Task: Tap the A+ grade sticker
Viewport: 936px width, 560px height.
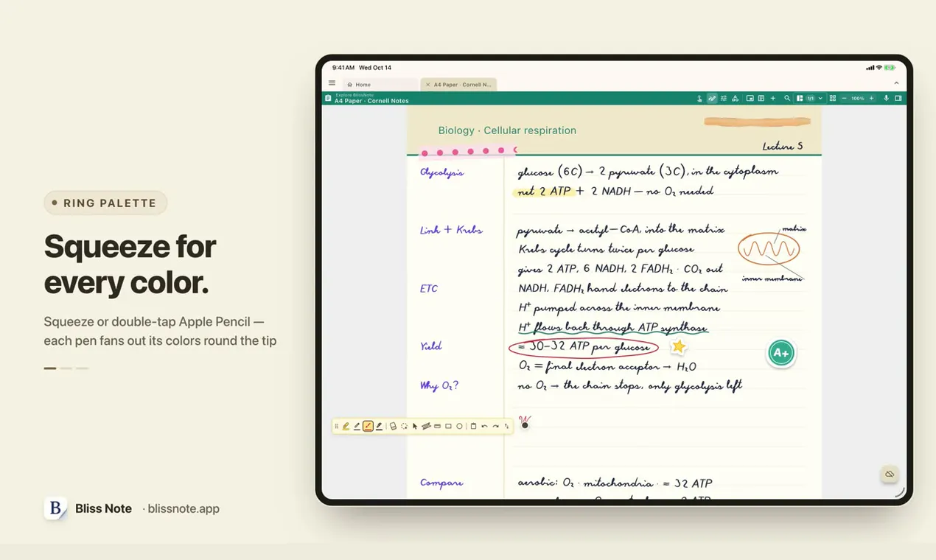Action: coord(781,353)
